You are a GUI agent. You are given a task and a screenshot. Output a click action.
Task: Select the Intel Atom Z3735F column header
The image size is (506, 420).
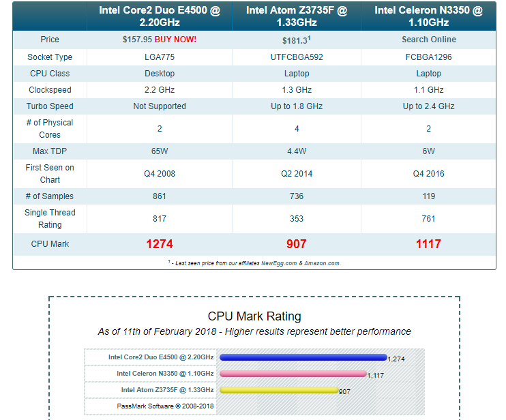tap(297, 16)
